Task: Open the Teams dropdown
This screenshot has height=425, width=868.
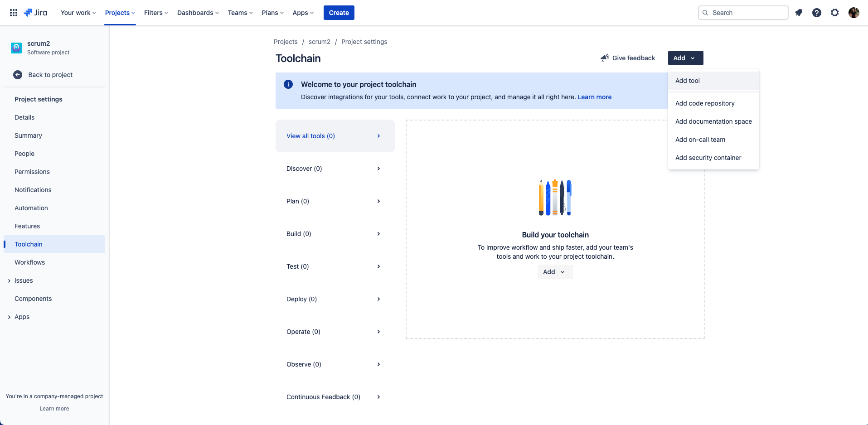Action: 240,13
